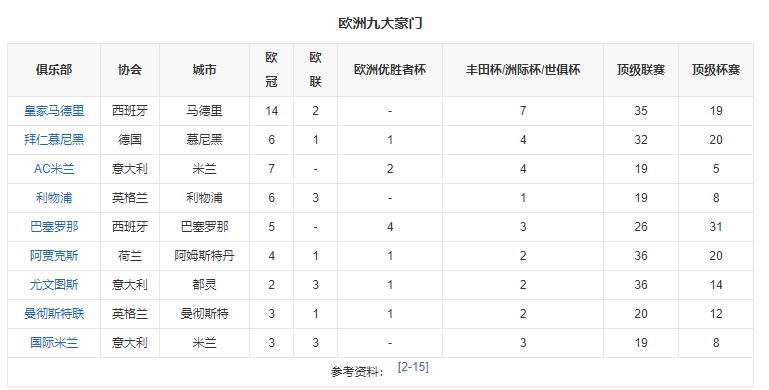Select 拜仁慕尼黑's 顶级联赛 value 32

641,140
